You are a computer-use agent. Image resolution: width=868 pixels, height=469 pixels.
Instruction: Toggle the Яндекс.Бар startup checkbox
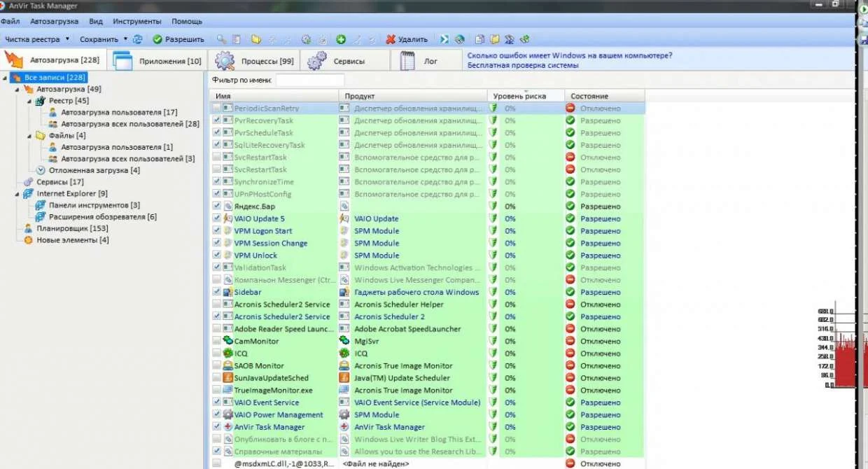pos(217,206)
